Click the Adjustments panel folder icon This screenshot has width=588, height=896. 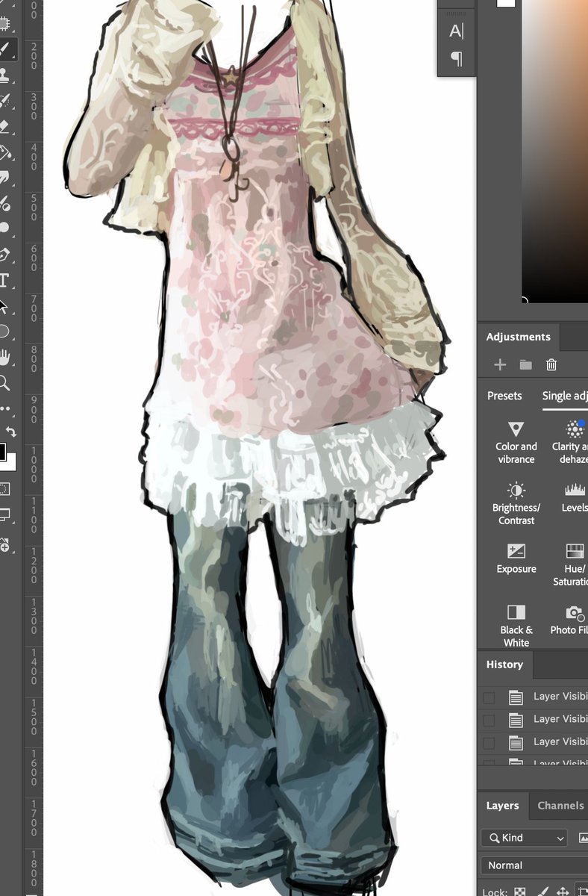pyautogui.click(x=526, y=364)
